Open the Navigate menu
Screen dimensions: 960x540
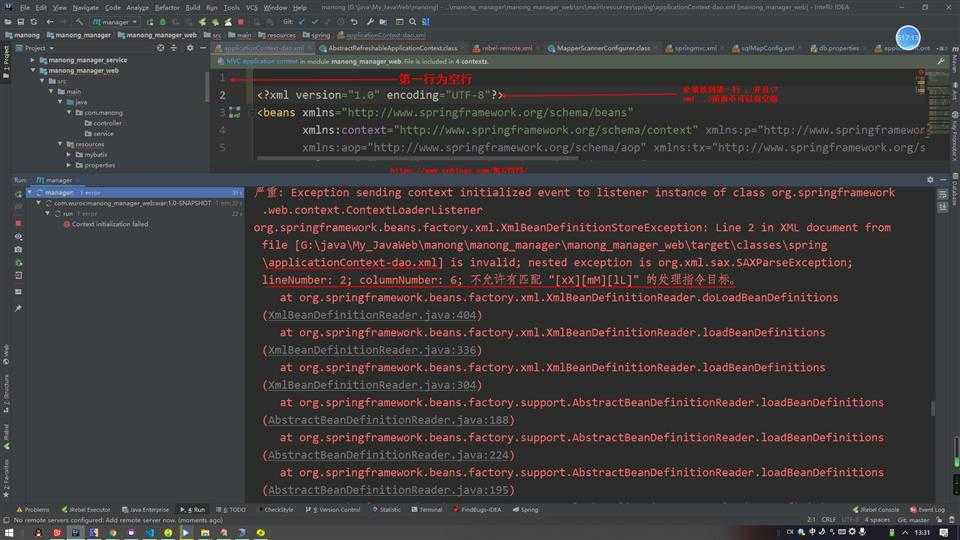(85, 7)
